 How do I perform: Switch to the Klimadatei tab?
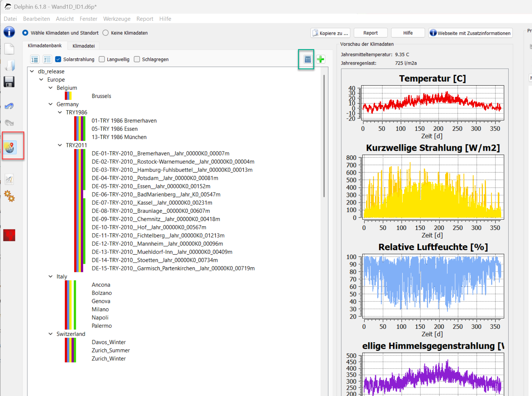[83, 46]
